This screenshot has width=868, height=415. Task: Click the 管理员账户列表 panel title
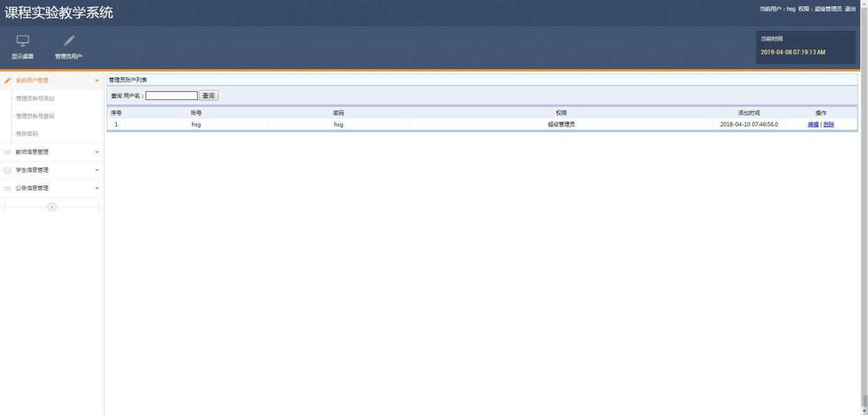128,80
